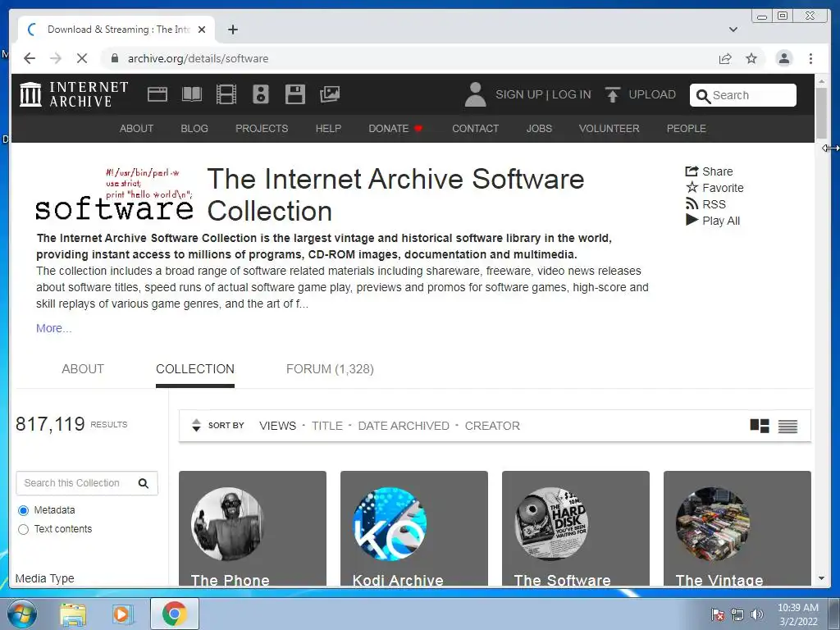Image resolution: width=840 pixels, height=630 pixels.
Task: Click the Favorite star on the collection
Action: click(692, 188)
